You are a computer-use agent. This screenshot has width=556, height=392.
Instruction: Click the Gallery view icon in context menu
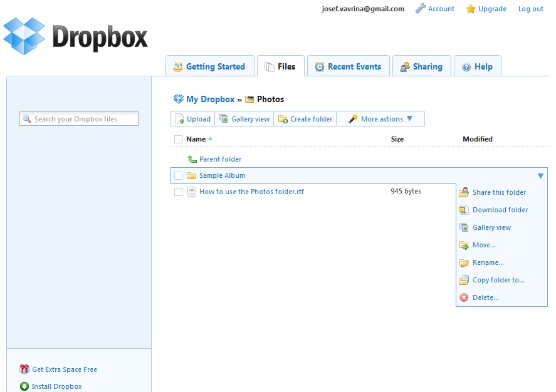(x=464, y=227)
